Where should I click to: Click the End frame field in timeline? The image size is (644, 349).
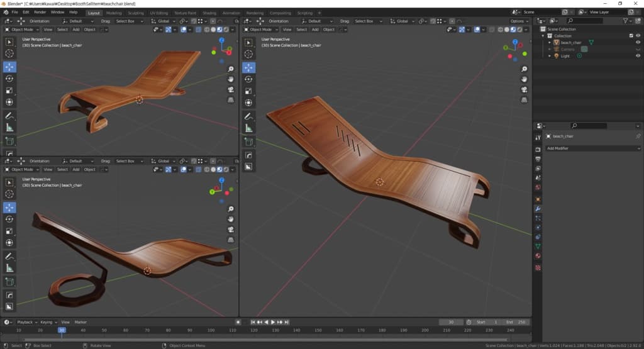tap(515, 322)
